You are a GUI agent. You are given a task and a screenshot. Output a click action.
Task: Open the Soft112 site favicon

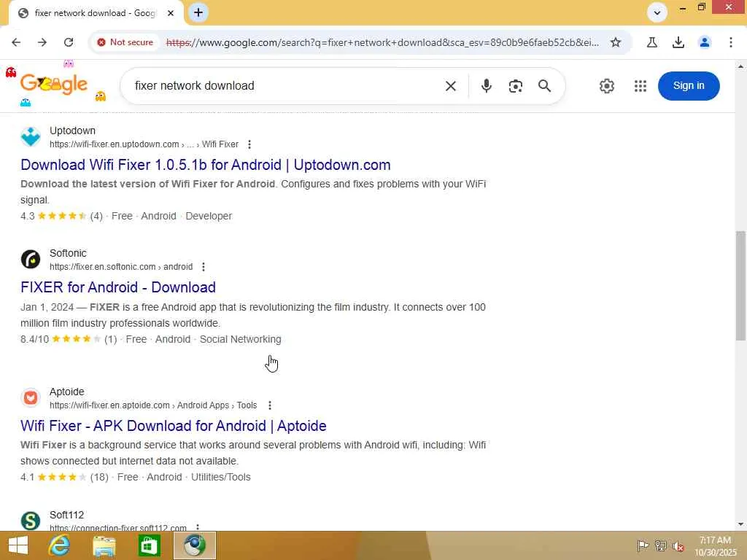pos(31,521)
